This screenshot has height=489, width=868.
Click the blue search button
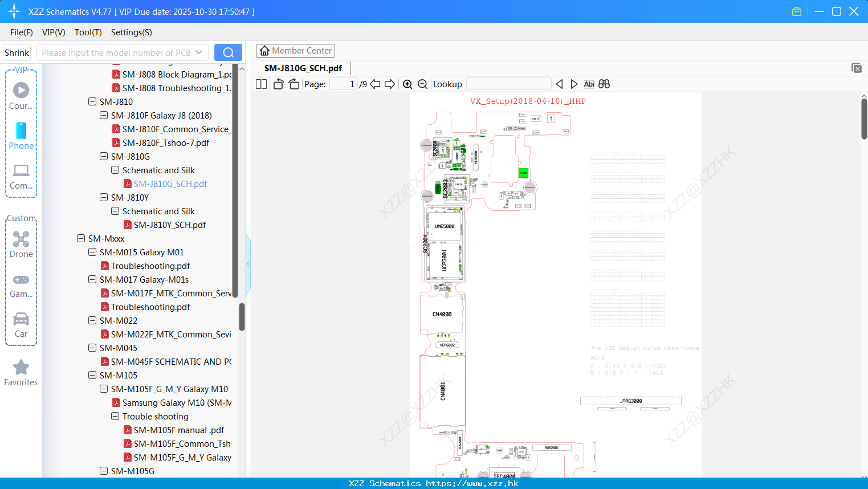tap(228, 52)
